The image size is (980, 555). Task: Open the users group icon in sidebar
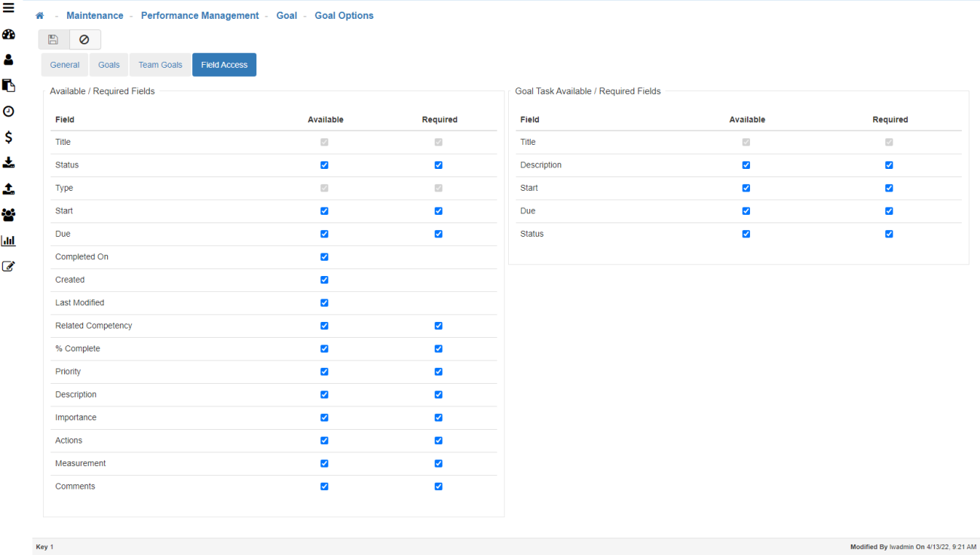pyautogui.click(x=8, y=215)
